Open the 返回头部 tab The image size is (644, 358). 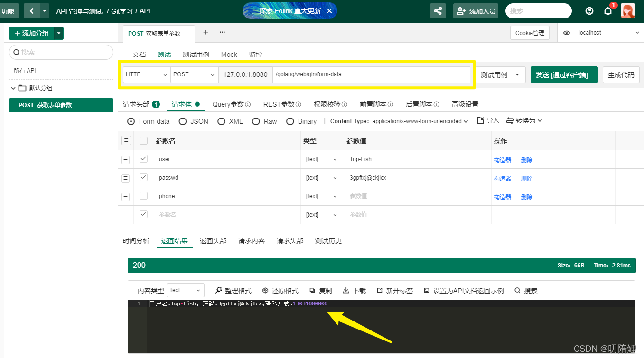point(213,241)
